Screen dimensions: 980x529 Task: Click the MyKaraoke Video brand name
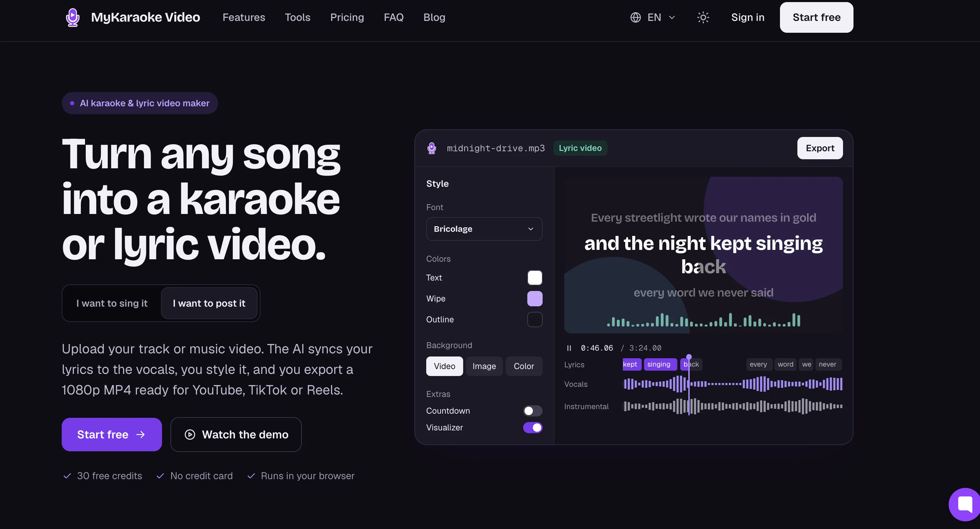tap(145, 17)
